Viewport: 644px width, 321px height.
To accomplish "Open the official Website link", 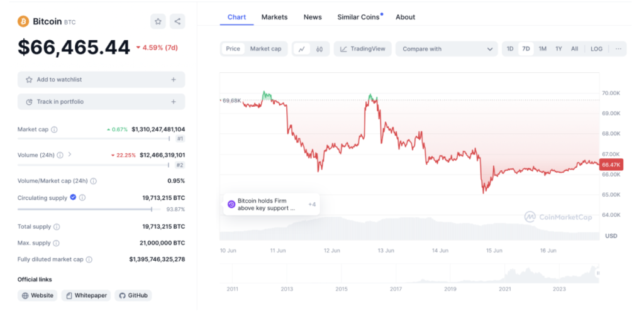I will (37, 295).
